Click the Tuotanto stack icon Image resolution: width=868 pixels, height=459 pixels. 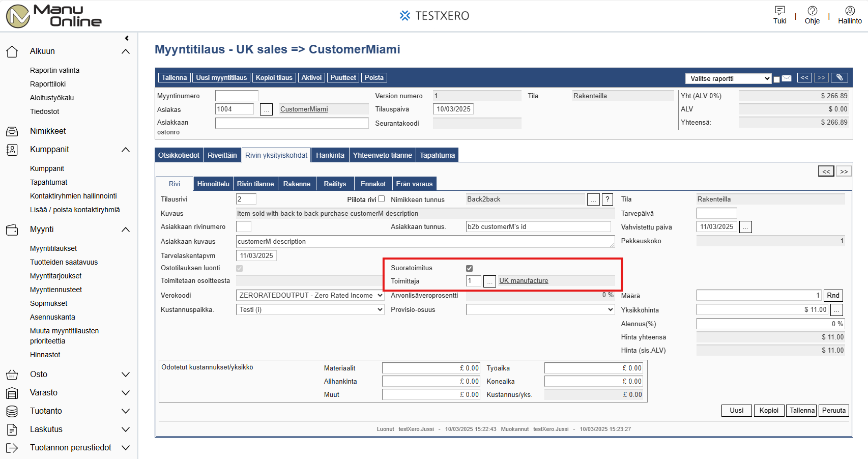pyautogui.click(x=12, y=411)
